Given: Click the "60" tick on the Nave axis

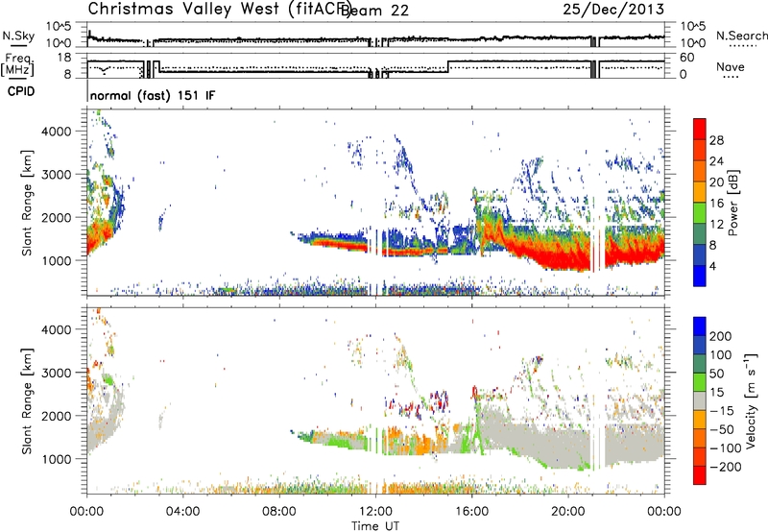Looking at the screenshot, I should [686, 58].
